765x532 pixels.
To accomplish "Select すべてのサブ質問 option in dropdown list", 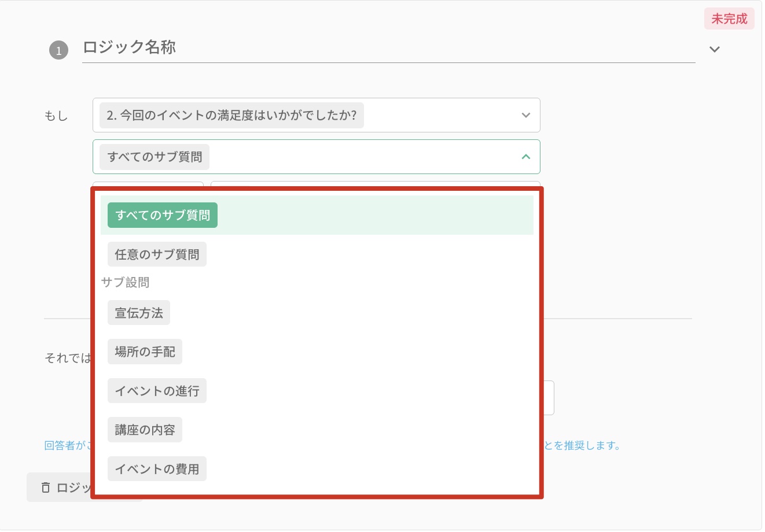I will tap(317, 215).
